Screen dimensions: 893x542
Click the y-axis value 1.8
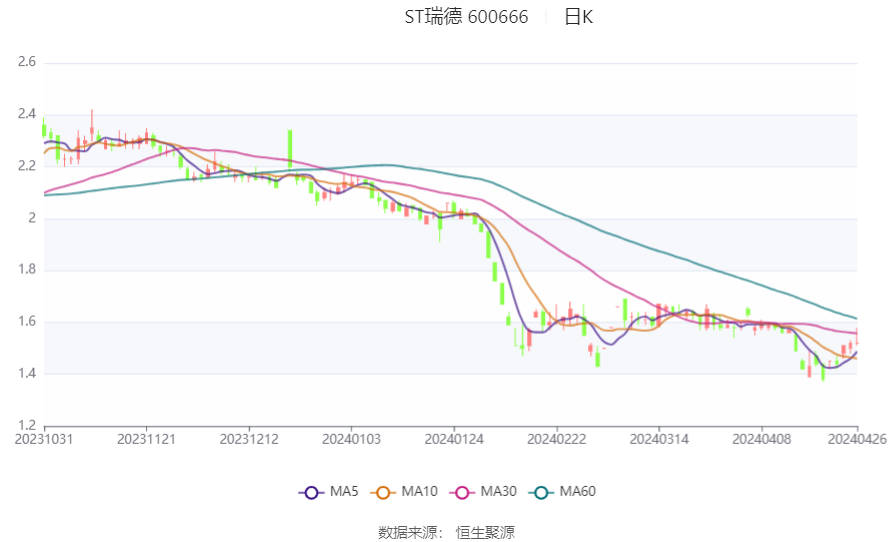pos(27,269)
